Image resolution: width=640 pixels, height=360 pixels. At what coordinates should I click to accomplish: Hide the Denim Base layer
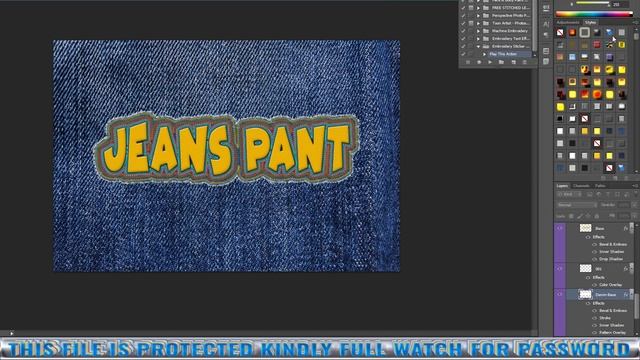click(560, 294)
